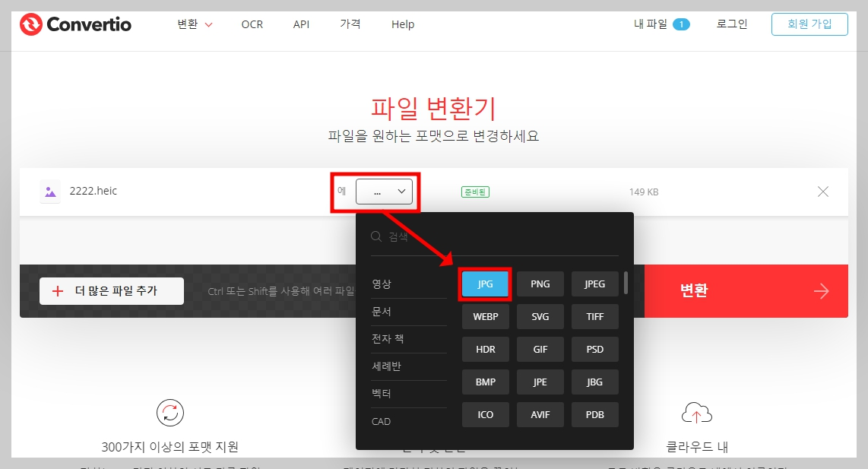Open the OCR menu item
The image size is (868, 469).
tap(252, 24)
